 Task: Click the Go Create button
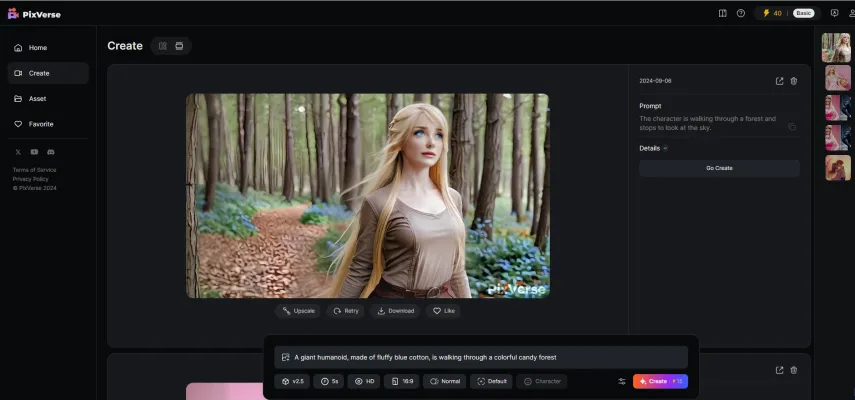pyautogui.click(x=719, y=168)
